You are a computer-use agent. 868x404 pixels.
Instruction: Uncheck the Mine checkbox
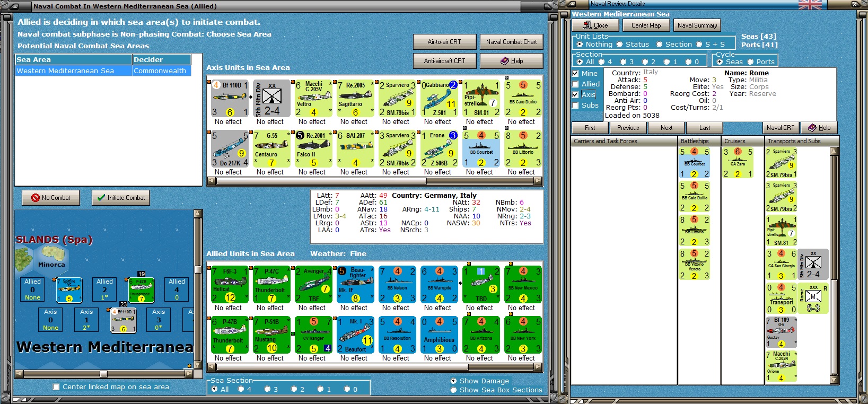pos(576,73)
